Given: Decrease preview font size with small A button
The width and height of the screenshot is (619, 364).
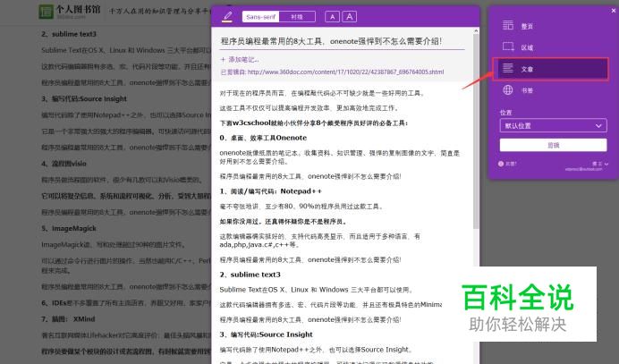Looking at the screenshot, I should 333,17.
